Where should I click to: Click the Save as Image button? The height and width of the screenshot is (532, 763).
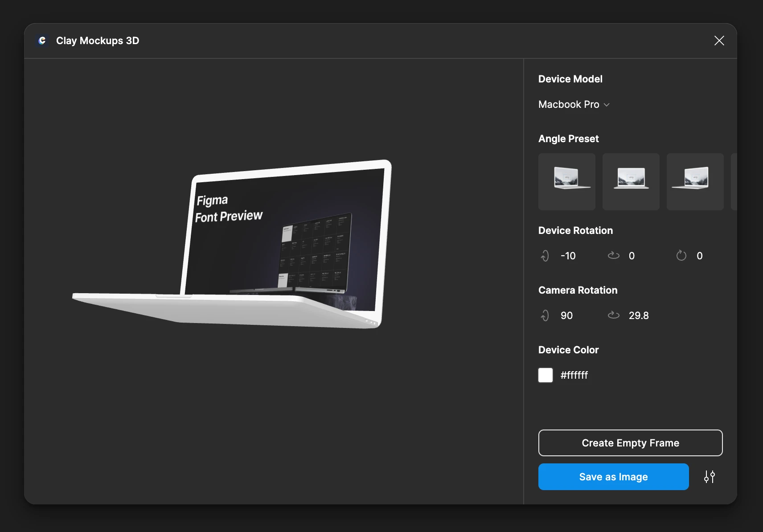[613, 477]
